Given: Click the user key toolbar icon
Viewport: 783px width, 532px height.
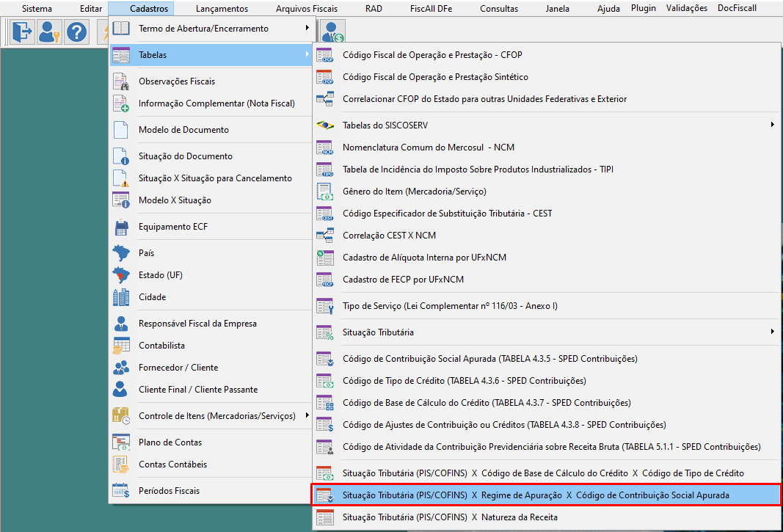Looking at the screenshot, I should [49, 32].
